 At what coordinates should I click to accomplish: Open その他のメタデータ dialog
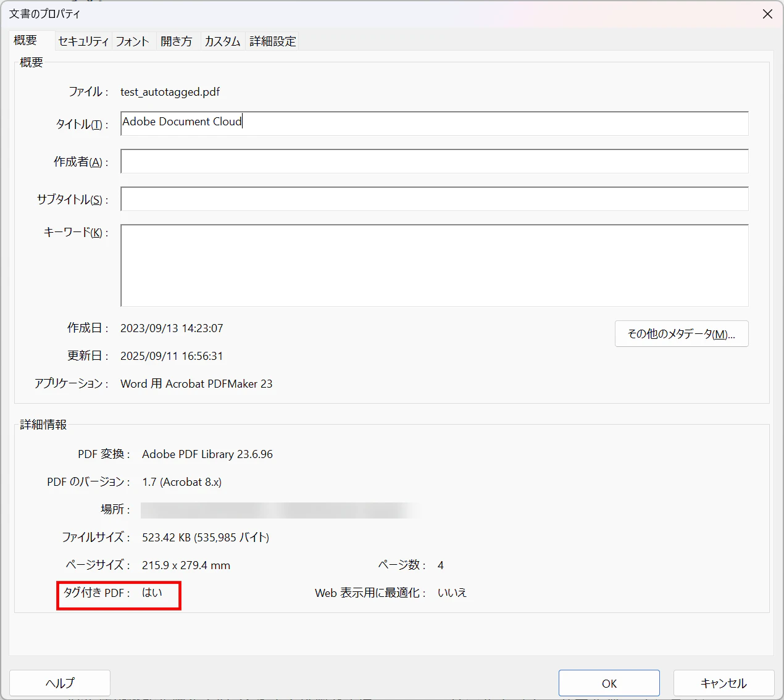point(682,334)
